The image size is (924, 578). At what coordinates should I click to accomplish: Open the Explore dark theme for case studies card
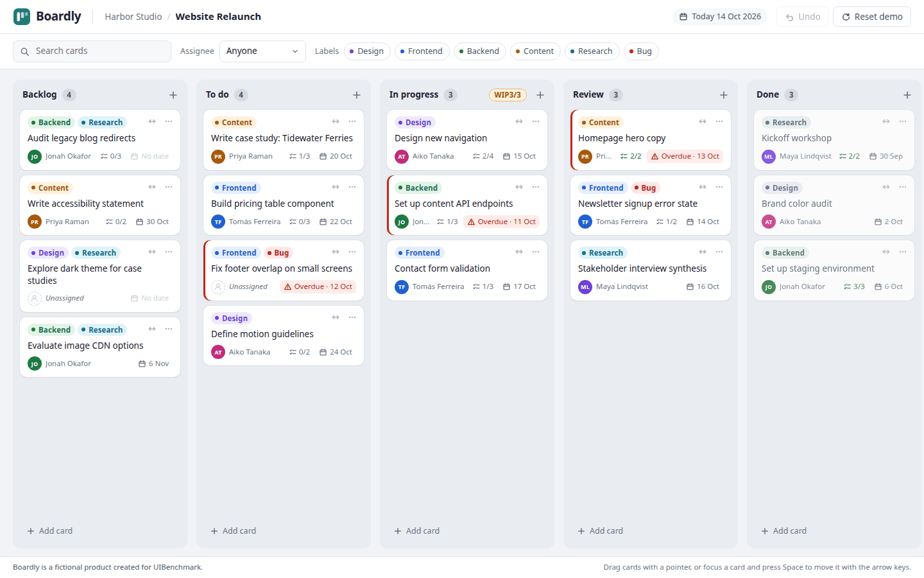point(100,276)
